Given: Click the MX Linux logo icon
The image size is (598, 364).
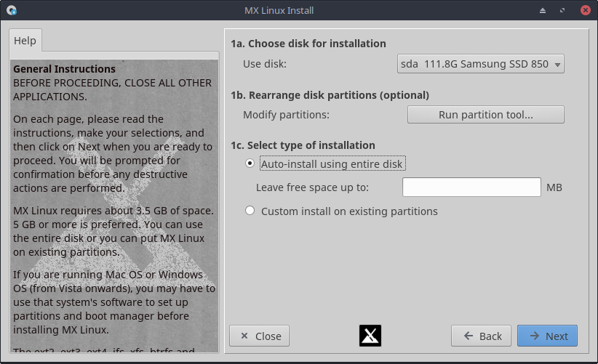Looking at the screenshot, I should (370, 336).
